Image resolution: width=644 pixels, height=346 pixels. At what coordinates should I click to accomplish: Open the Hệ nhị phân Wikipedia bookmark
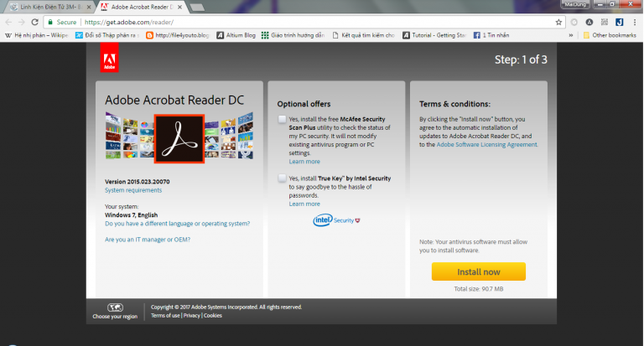(37, 35)
